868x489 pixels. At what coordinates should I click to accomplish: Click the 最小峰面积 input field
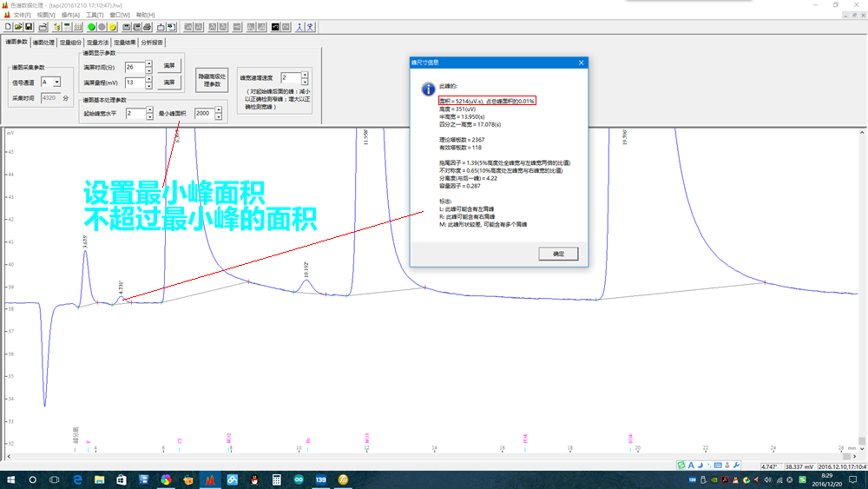point(204,114)
